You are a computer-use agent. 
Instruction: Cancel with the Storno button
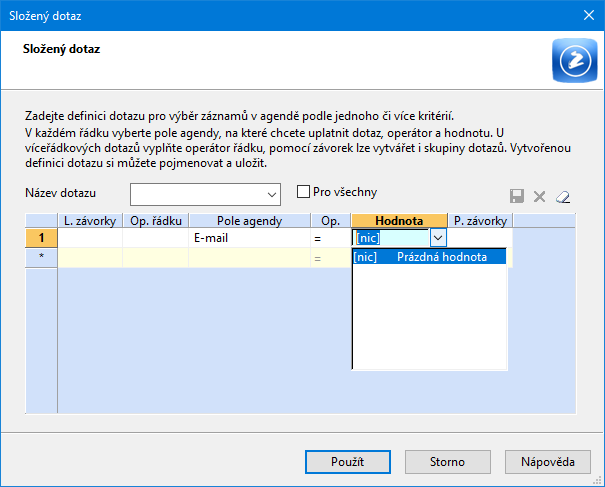pyautogui.click(x=448, y=462)
